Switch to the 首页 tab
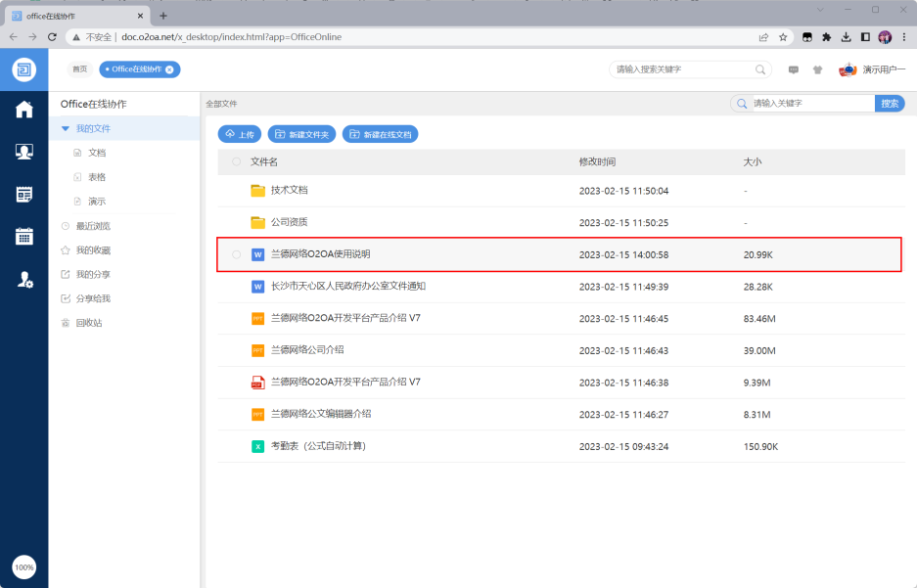 [x=79, y=69]
